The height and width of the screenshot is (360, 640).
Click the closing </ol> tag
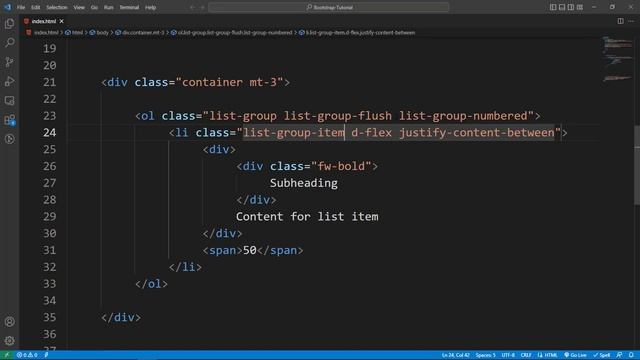pyautogui.click(x=151, y=284)
